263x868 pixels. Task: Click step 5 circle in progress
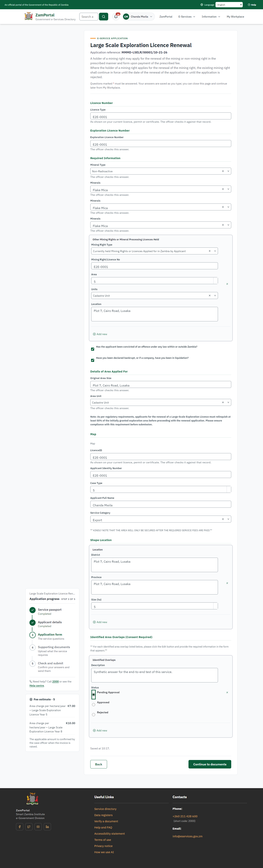33,664
